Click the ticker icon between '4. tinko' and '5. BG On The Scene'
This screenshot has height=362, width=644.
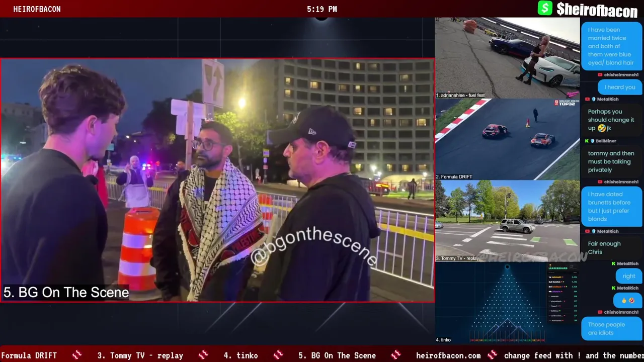coord(278,355)
